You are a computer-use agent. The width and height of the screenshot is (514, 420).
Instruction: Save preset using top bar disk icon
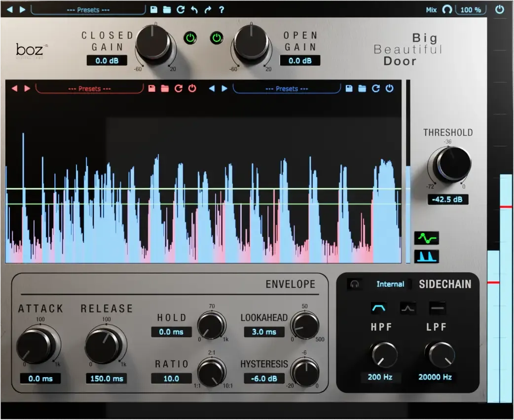154,9
